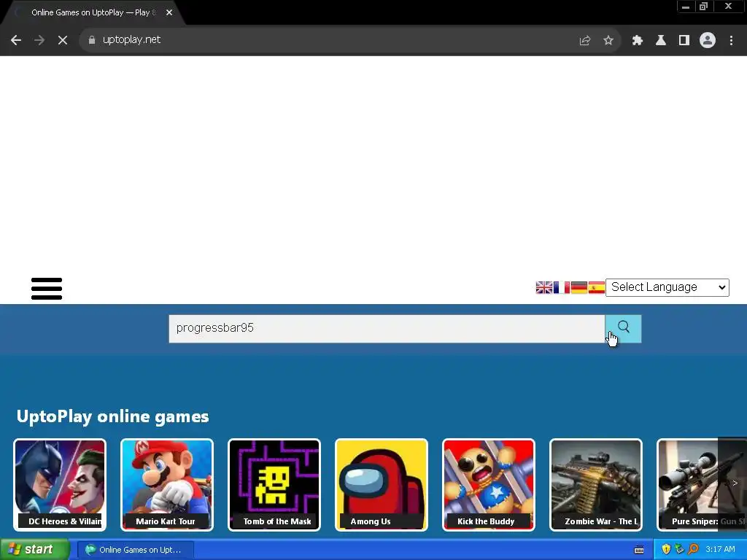Close the UptoPlay browser tab
Screen dimensions: 747x560
pos(169,12)
